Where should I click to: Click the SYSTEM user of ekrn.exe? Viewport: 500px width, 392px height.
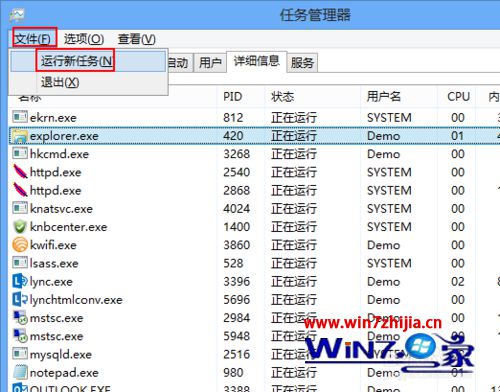(x=389, y=118)
